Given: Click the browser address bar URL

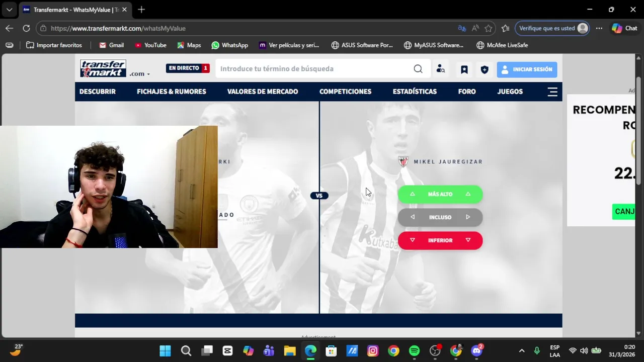Looking at the screenshot, I should coord(118,28).
